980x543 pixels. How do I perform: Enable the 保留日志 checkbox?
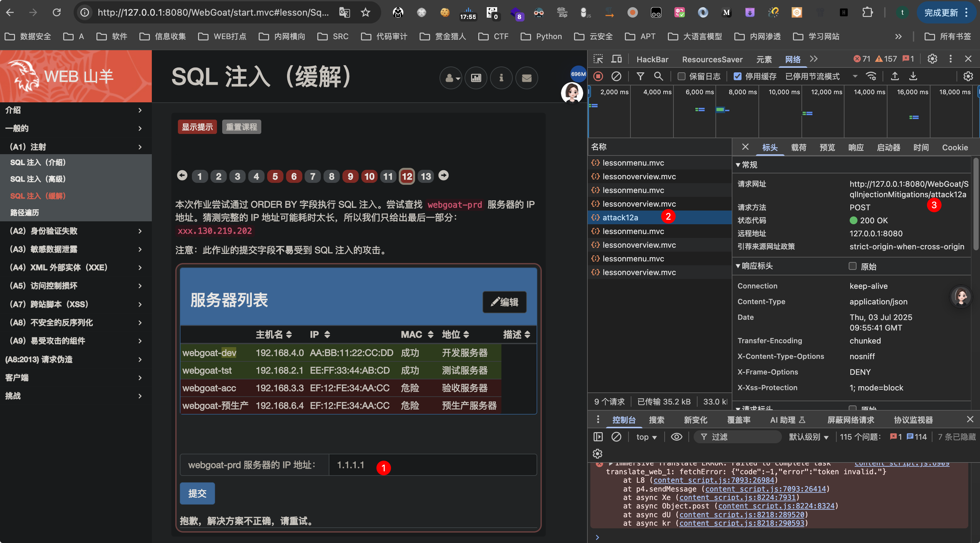click(681, 77)
